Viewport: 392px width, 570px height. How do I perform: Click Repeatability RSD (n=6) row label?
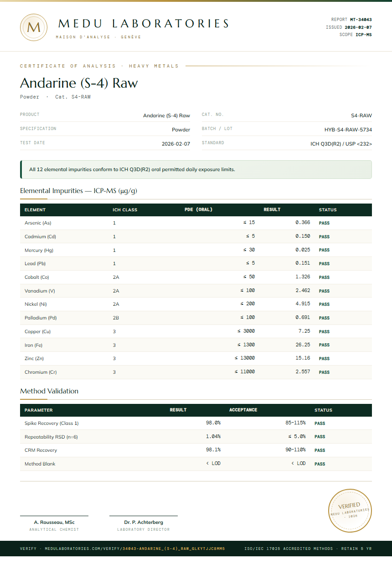[51, 437]
